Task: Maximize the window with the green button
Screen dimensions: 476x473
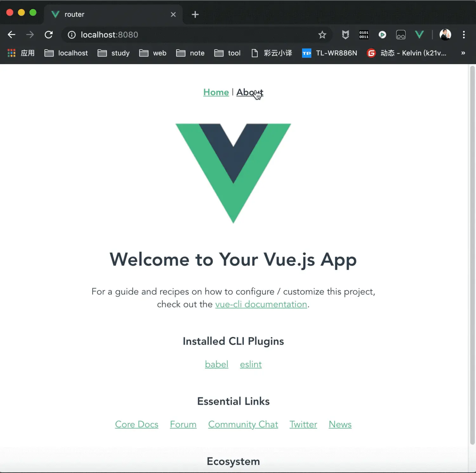Action: [33, 13]
